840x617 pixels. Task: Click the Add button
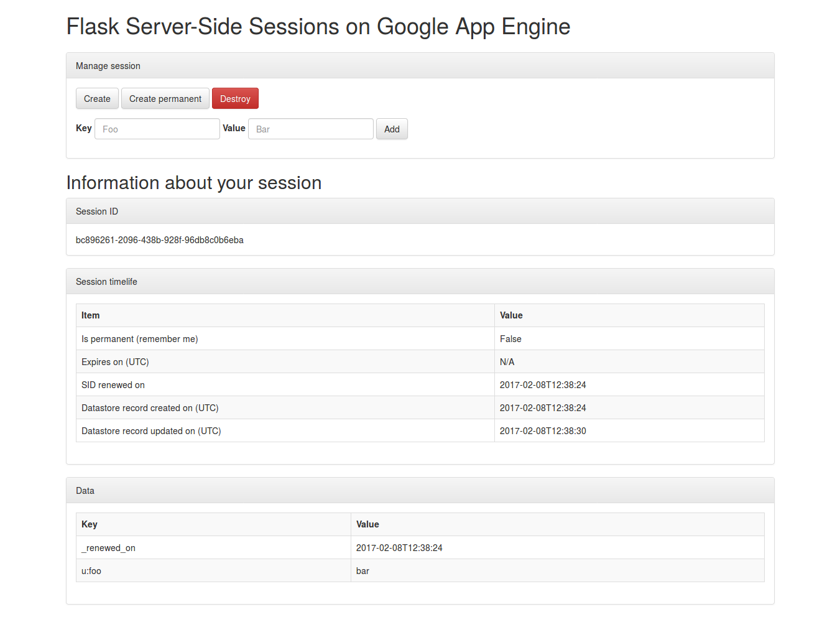tap(392, 129)
